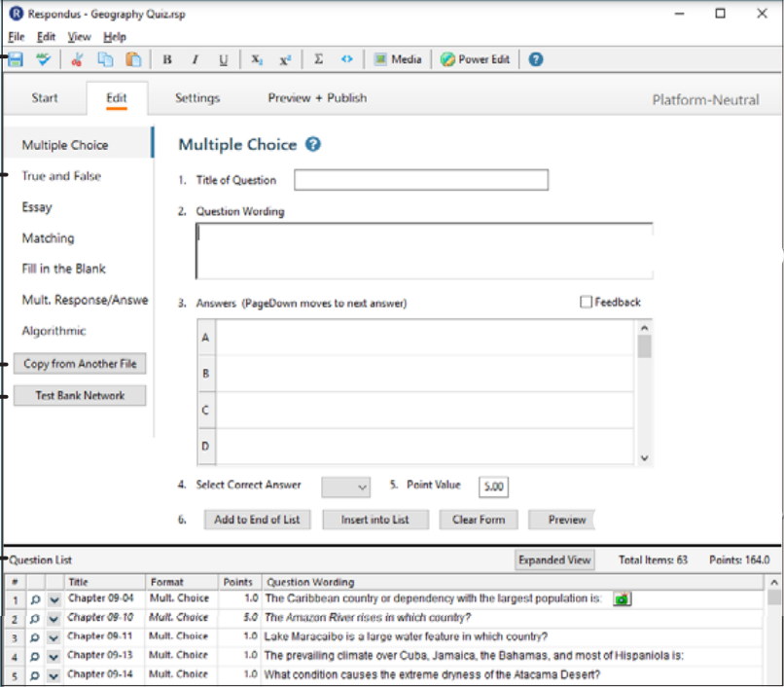Toggle subscript formatting
This screenshot has width=784, height=687.
(x=256, y=59)
